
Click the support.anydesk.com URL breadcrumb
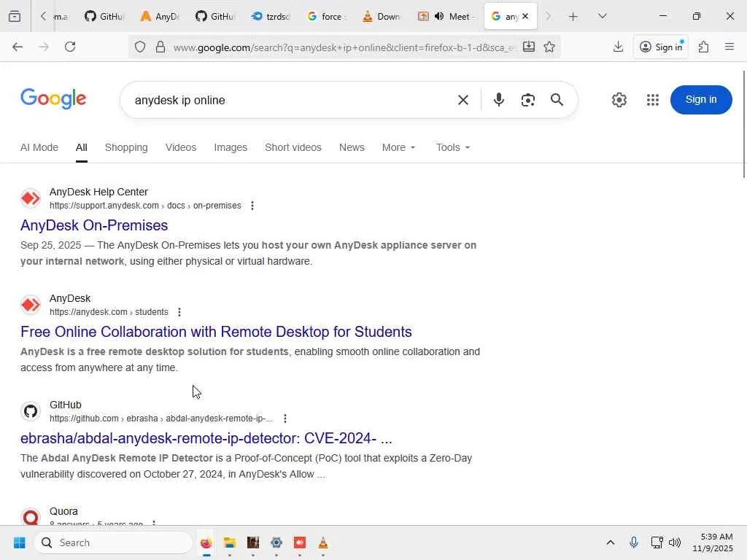point(145,206)
